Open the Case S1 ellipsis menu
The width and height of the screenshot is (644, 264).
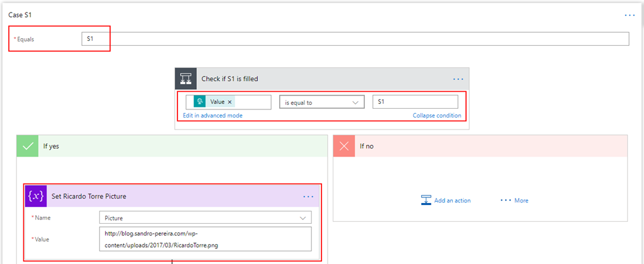tap(630, 14)
